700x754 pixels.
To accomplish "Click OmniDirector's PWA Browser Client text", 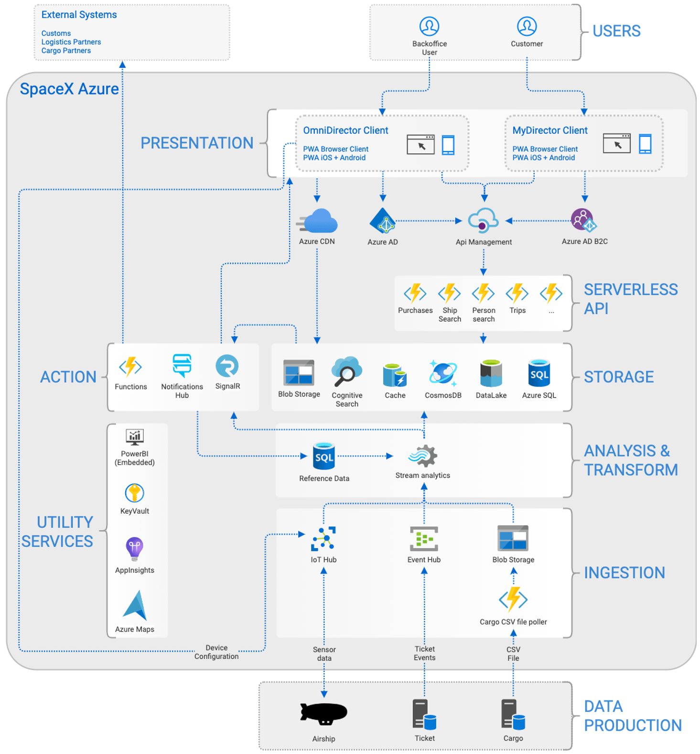I will click(335, 149).
